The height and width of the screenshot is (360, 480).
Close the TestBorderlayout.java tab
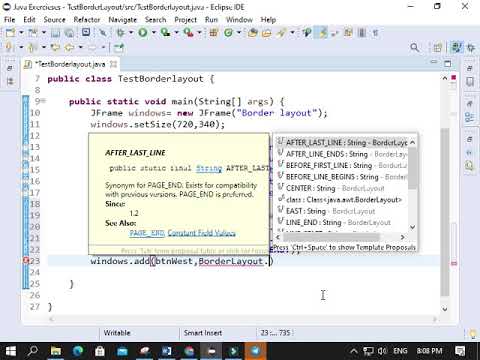tap(114, 64)
